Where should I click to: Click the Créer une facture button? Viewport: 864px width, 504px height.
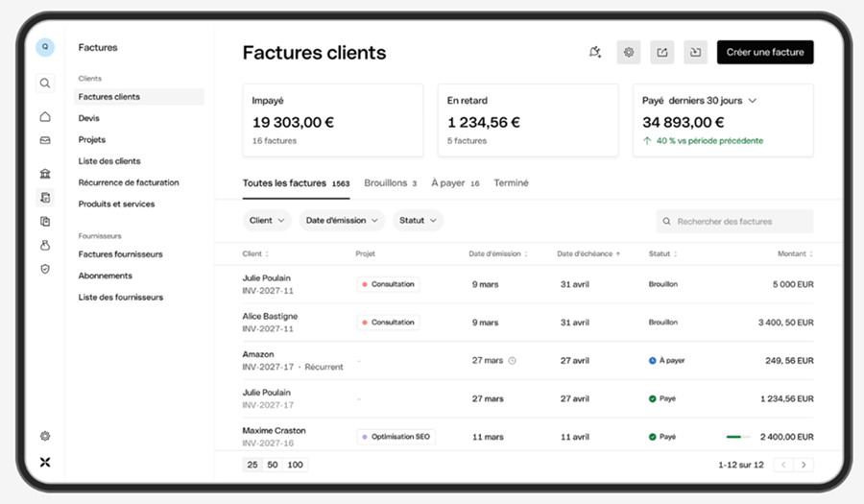click(765, 53)
